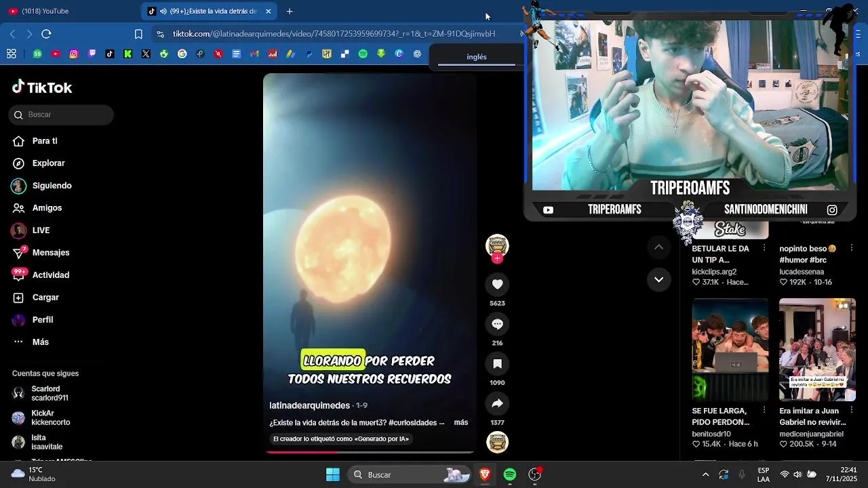868x488 pixels.
Task: Open Windows Start menu
Action: (333, 474)
